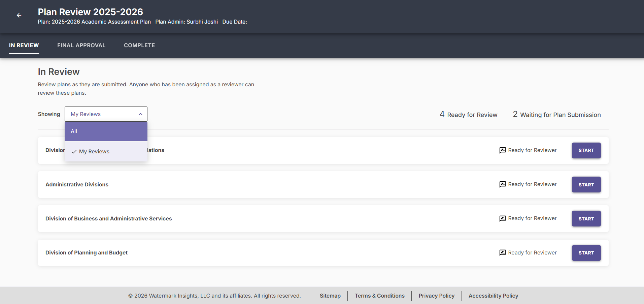Click comment icon in the first Division row
The image size is (644, 304).
tap(503, 150)
